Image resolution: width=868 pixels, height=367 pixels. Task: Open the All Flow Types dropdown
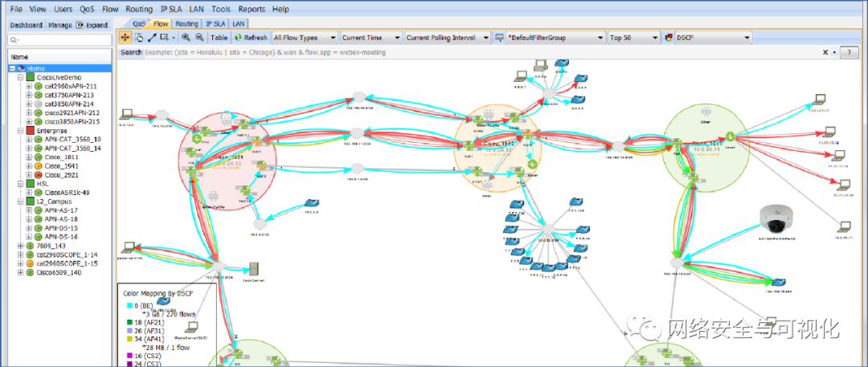click(305, 38)
